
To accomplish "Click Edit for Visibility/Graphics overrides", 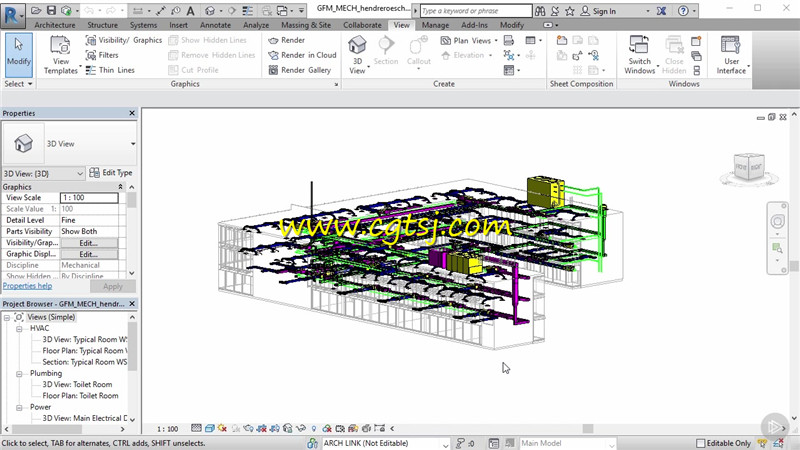I will pos(89,243).
